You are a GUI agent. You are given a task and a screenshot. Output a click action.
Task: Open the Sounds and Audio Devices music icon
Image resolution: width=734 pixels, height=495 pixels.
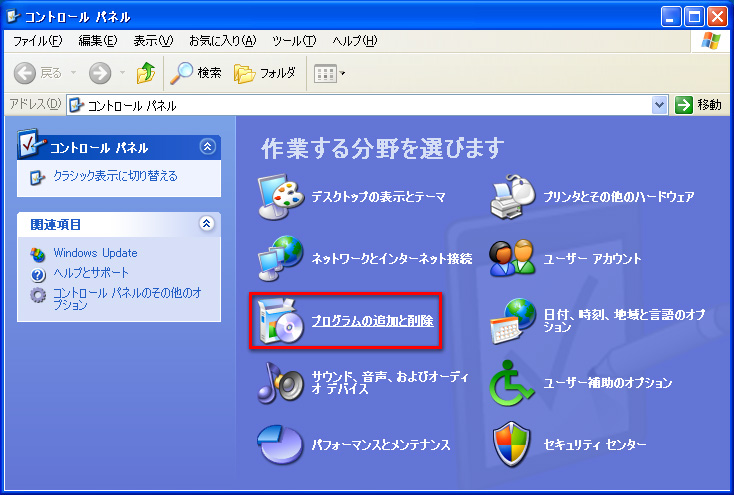pos(279,382)
